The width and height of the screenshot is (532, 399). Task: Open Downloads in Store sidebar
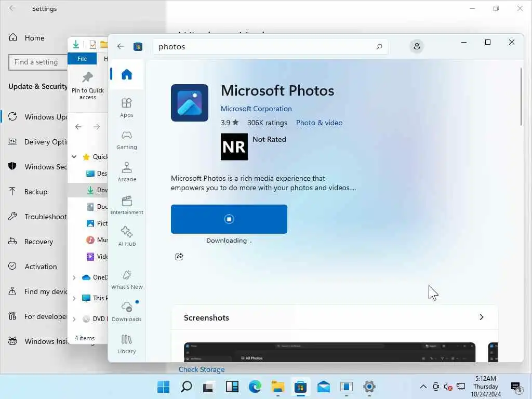point(127,311)
